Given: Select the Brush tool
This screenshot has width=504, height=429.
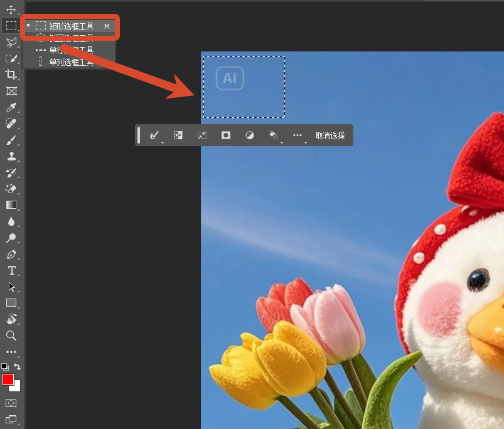Looking at the screenshot, I should 11,140.
